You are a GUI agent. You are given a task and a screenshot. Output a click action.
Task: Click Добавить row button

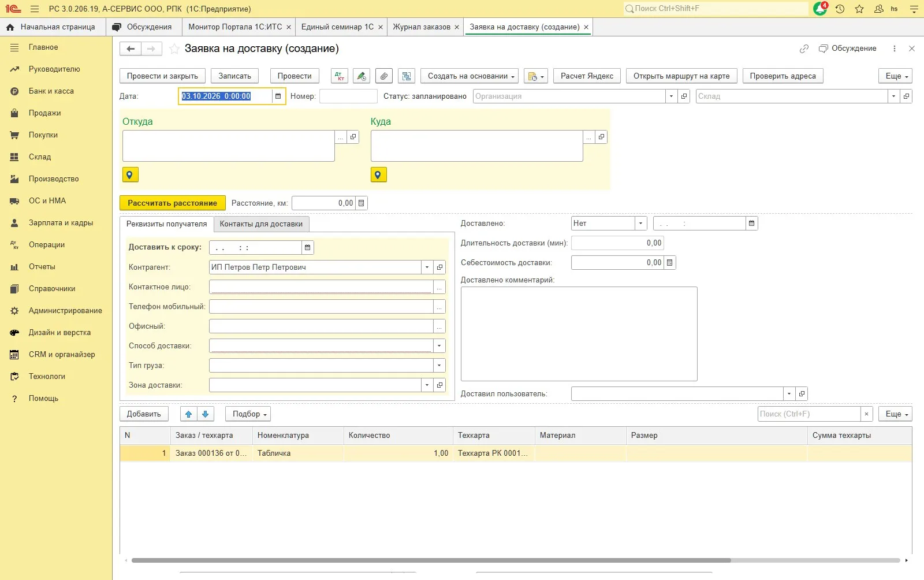pos(144,414)
